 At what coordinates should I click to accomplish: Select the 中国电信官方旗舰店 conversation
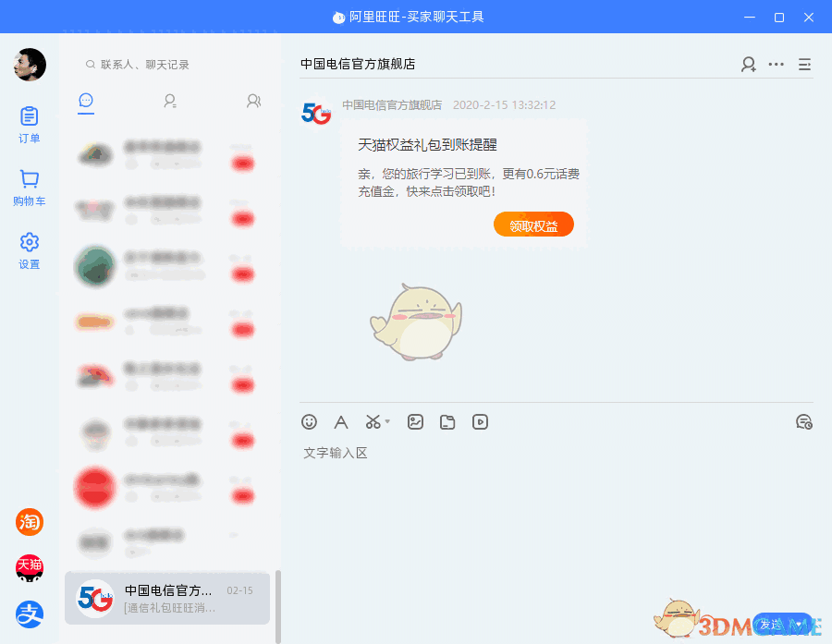coord(166,599)
